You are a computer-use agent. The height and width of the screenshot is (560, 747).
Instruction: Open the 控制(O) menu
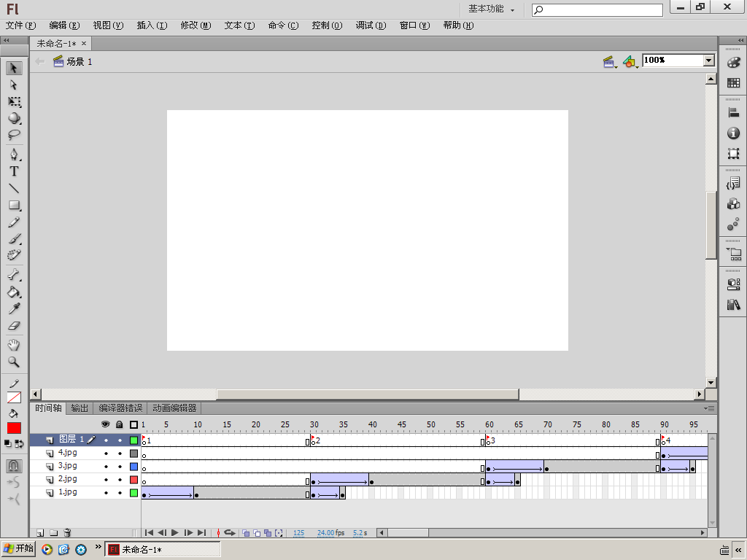click(327, 26)
